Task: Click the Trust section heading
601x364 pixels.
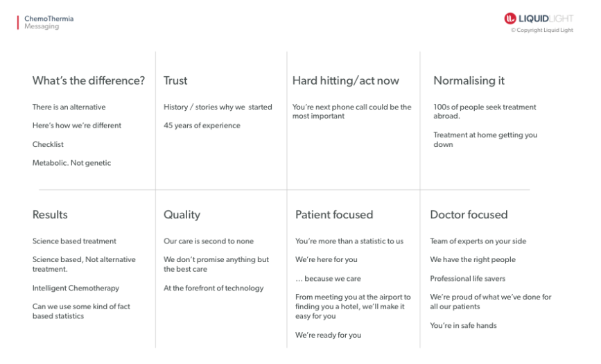Action: pos(175,80)
